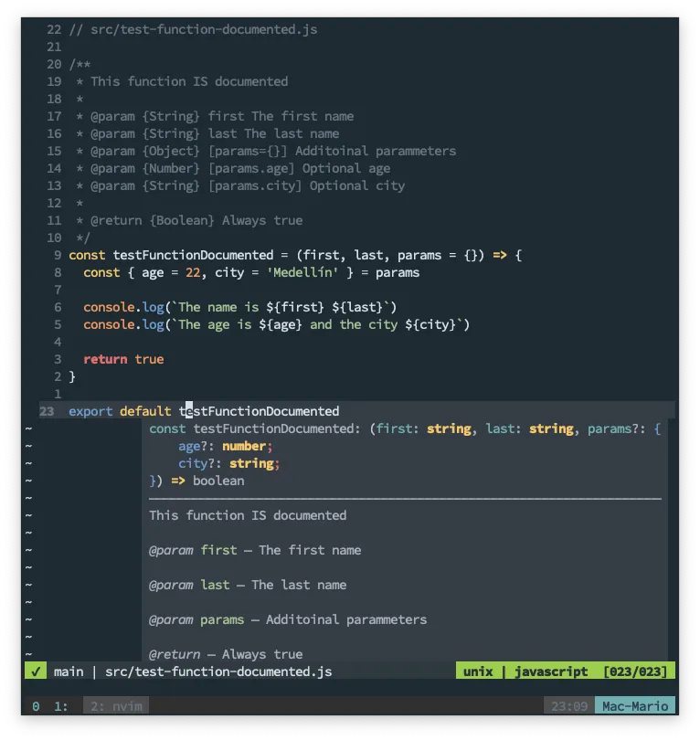Click '@return — Always true' in popup
Image resolution: width=700 pixels, height=740 pixels.
click(226, 654)
